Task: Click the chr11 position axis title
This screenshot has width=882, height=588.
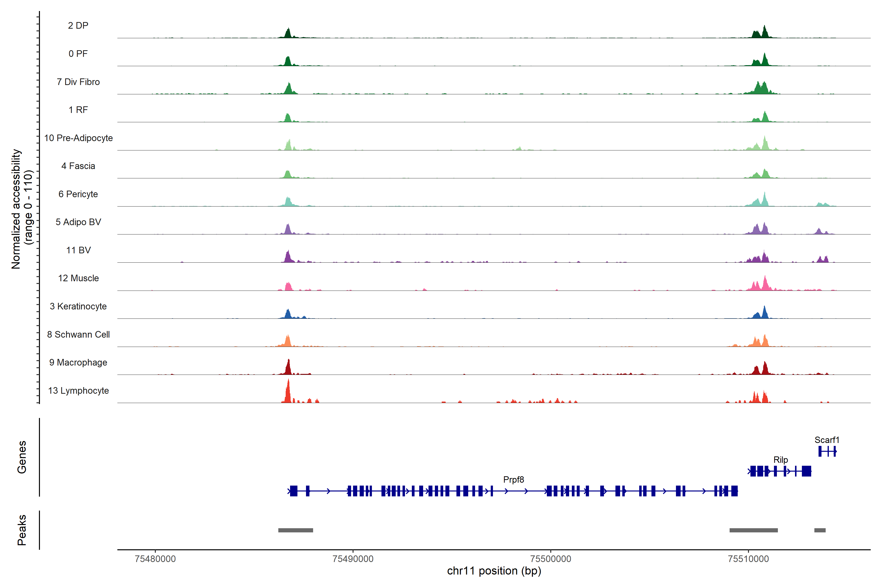Action: 494,571
